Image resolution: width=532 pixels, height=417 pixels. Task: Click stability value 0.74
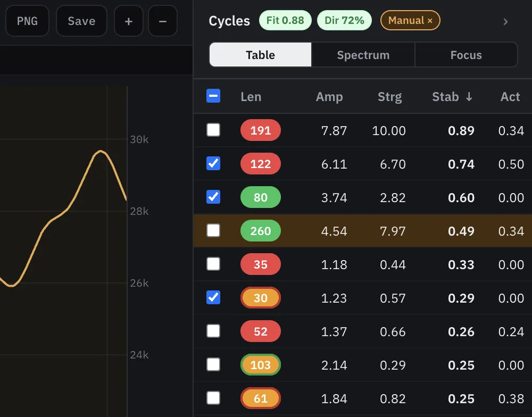(x=461, y=164)
